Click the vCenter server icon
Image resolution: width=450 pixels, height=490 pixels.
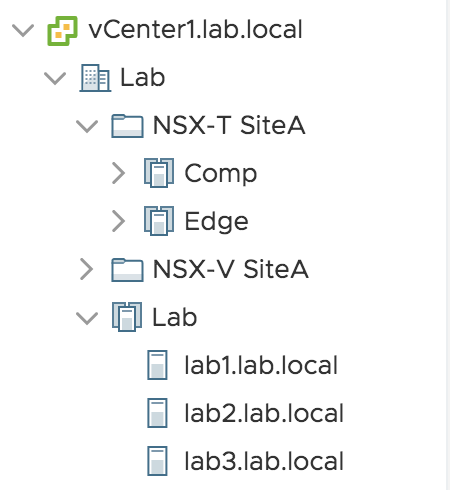[62, 31]
